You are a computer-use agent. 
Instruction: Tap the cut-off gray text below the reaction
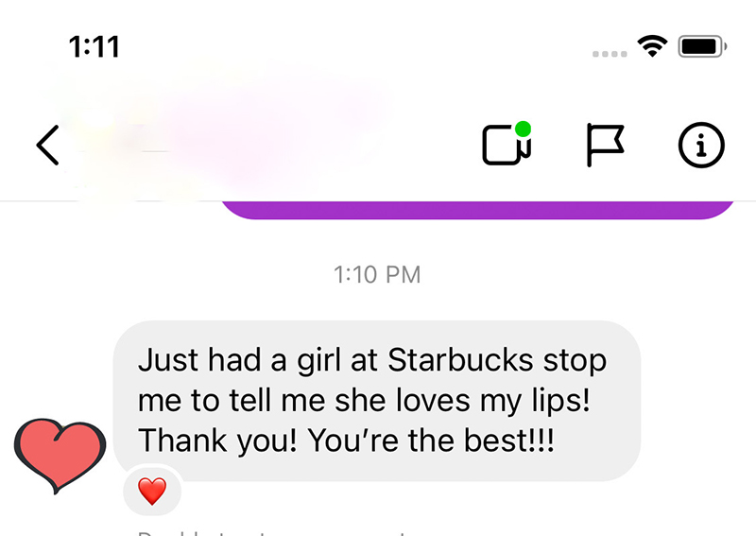(275, 532)
